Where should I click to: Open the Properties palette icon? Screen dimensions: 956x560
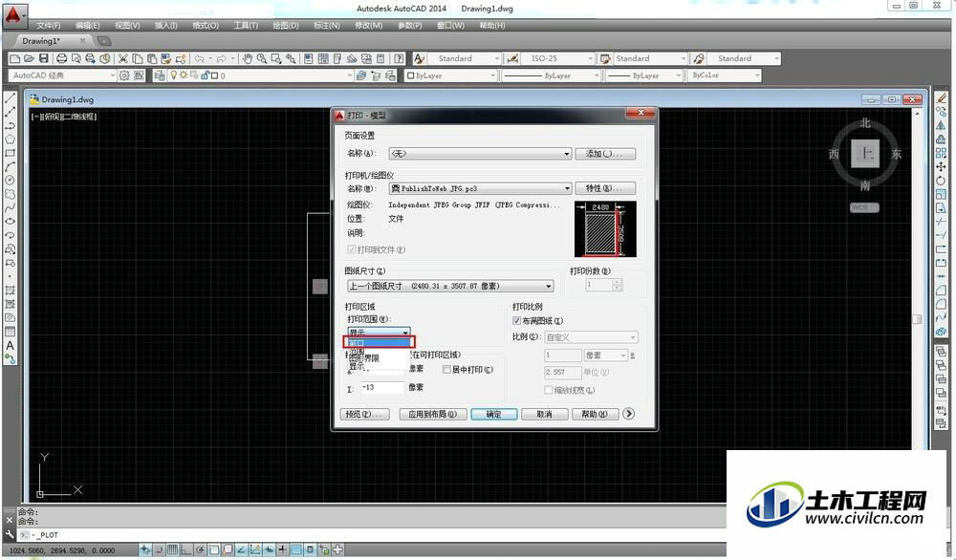[x=309, y=58]
